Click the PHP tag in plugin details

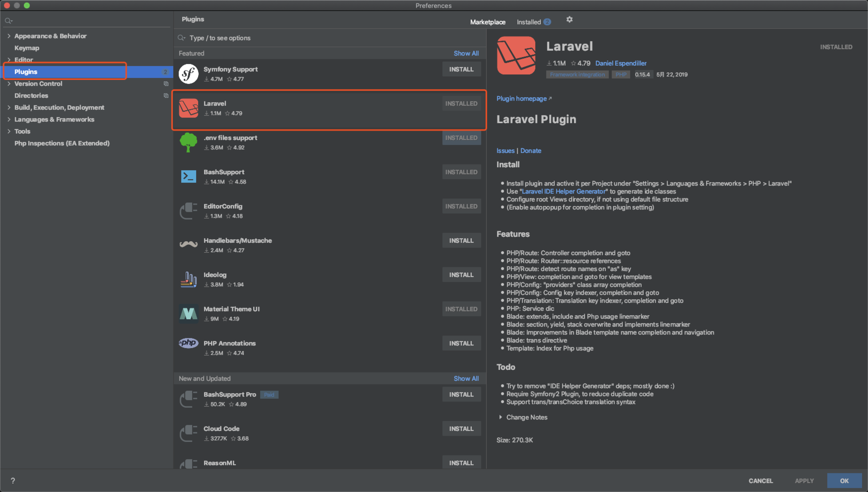point(621,75)
